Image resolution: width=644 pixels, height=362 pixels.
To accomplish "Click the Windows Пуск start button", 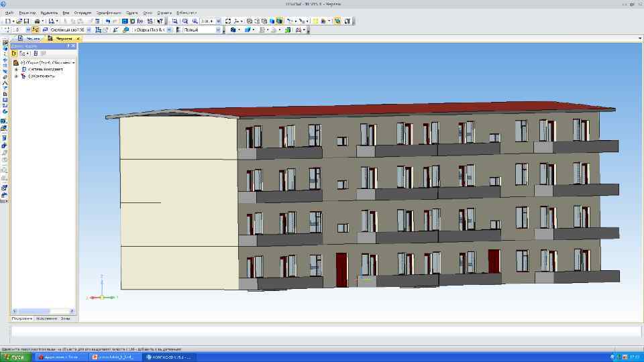I will (15, 357).
